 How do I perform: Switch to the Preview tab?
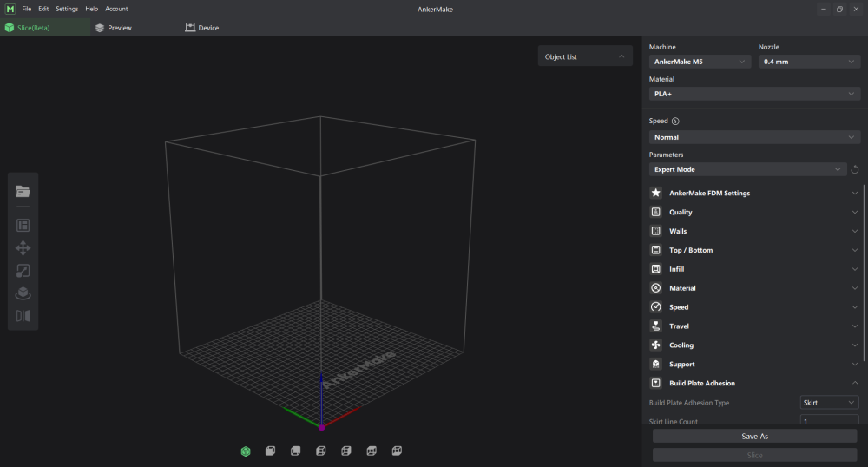pyautogui.click(x=114, y=28)
